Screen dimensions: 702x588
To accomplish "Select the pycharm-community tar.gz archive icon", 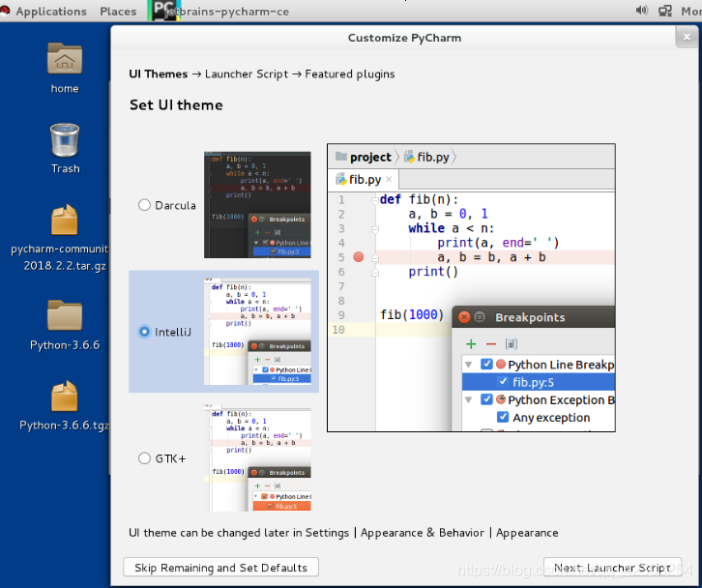I will point(65,220).
